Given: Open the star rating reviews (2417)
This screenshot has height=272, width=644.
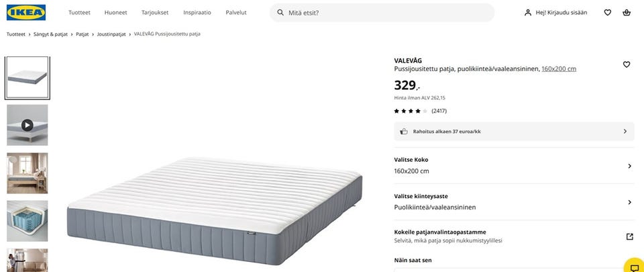Looking at the screenshot, I should 420,111.
